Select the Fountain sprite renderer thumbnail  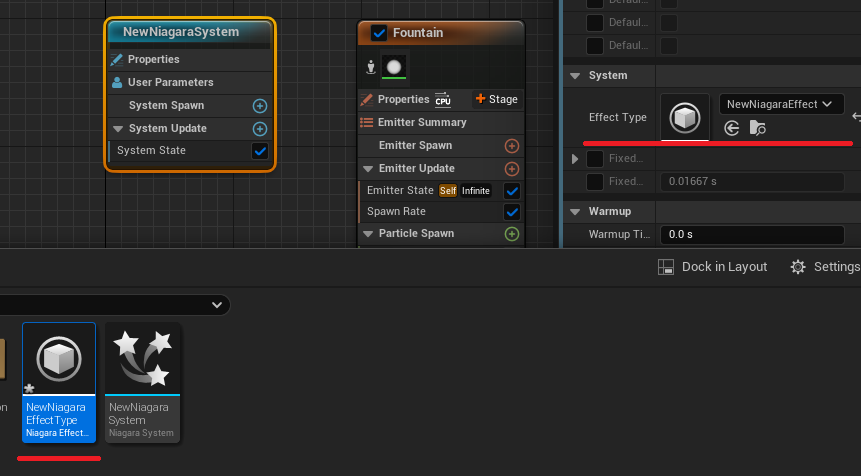tap(394, 67)
